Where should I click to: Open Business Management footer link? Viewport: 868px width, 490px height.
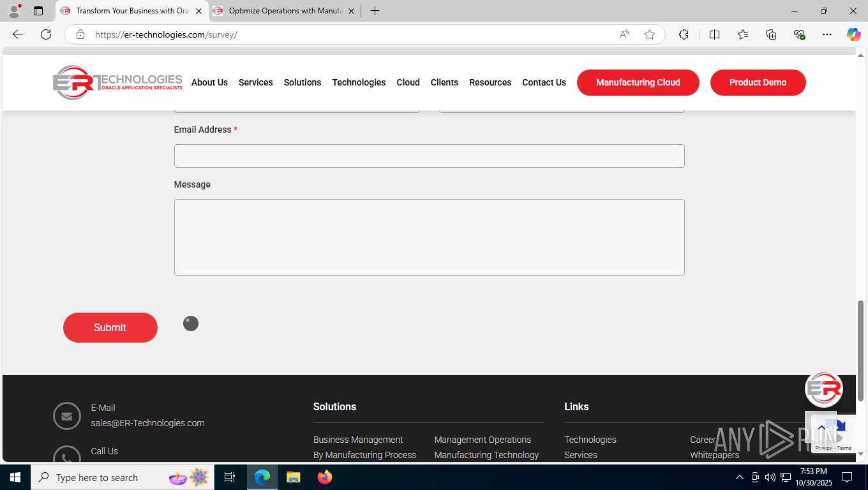point(358,440)
